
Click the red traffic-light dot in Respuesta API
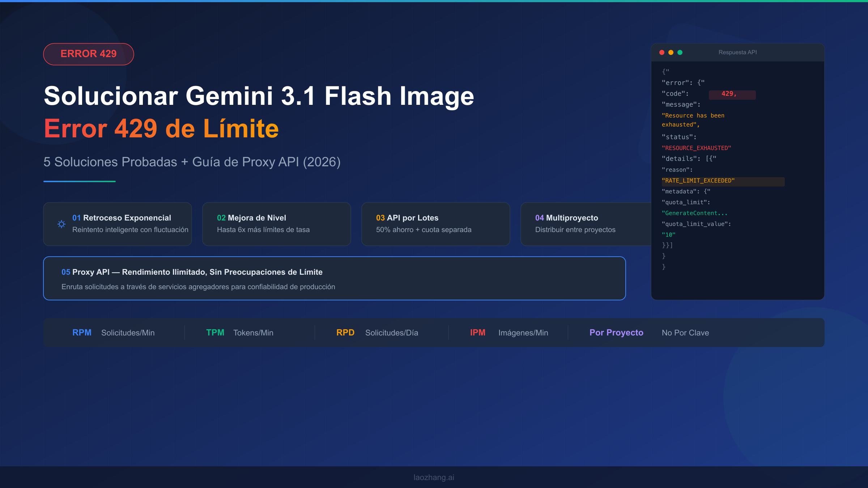click(x=662, y=52)
